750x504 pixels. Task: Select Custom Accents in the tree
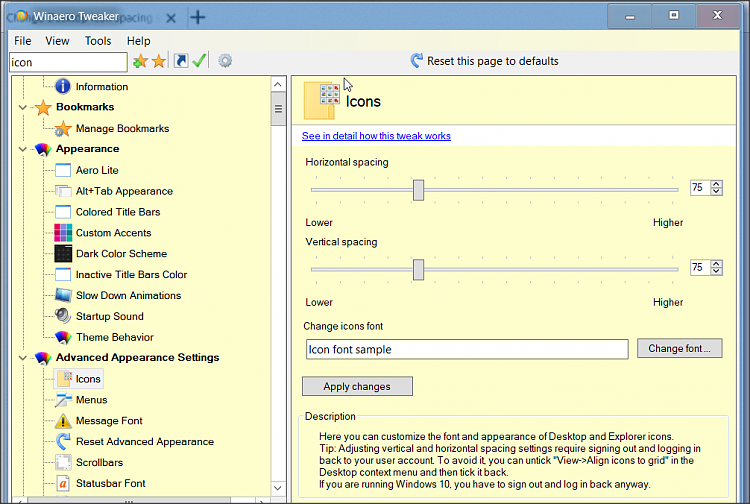(111, 233)
